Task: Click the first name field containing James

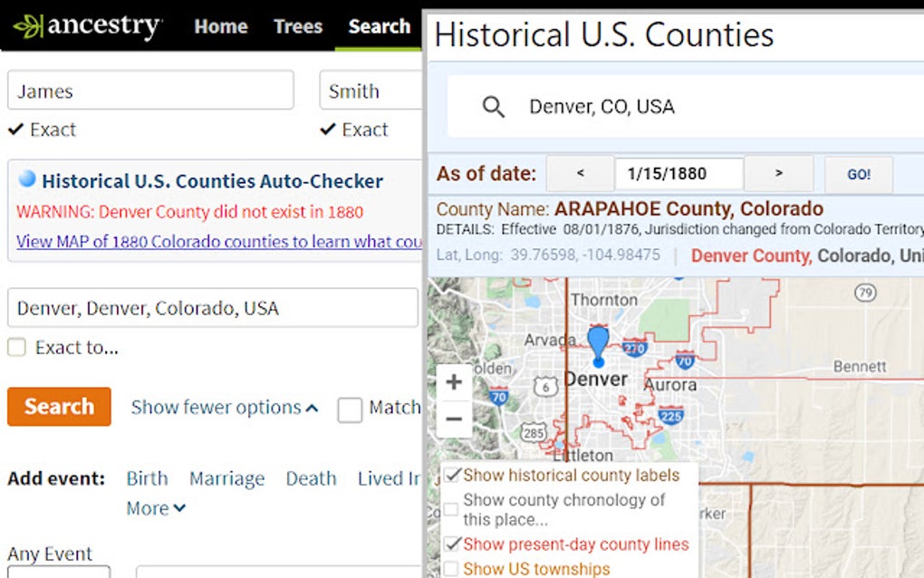Action: [x=151, y=91]
